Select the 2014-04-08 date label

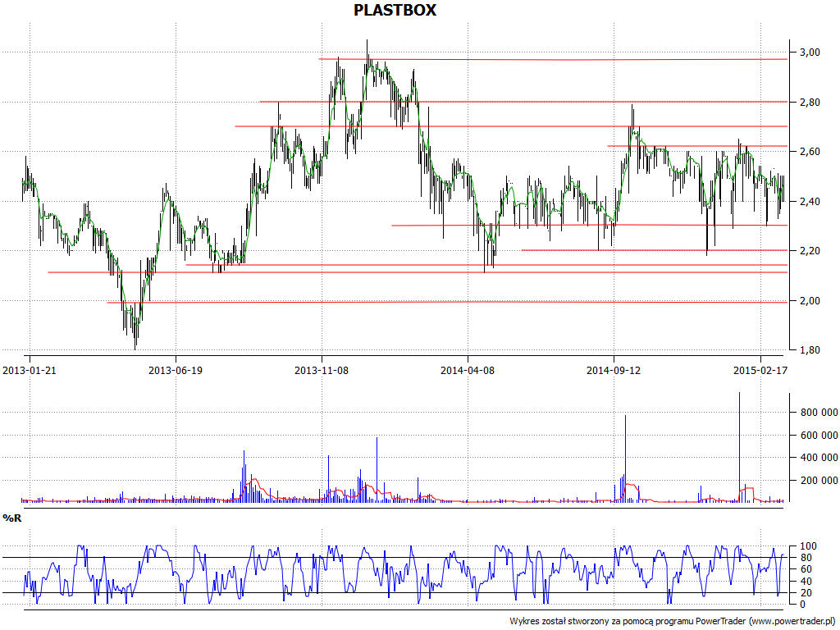(468, 370)
